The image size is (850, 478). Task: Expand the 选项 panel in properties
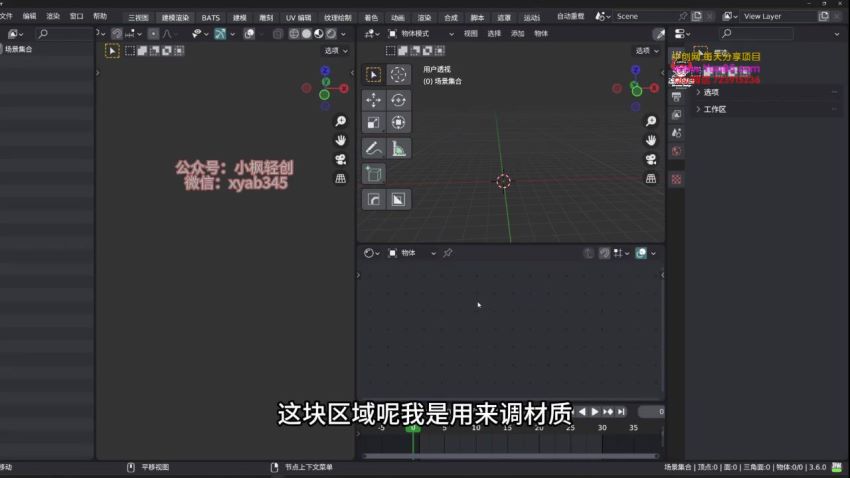tap(711, 92)
